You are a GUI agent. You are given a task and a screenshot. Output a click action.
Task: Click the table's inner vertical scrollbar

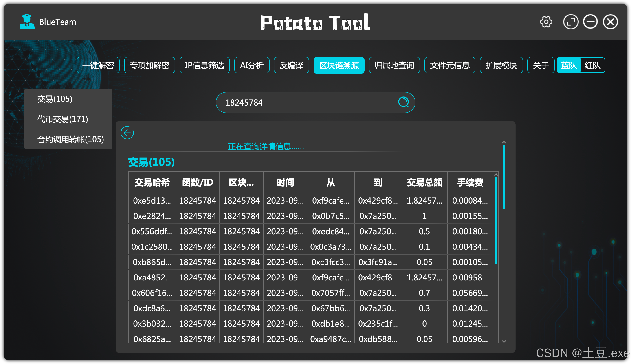pos(496,220)
